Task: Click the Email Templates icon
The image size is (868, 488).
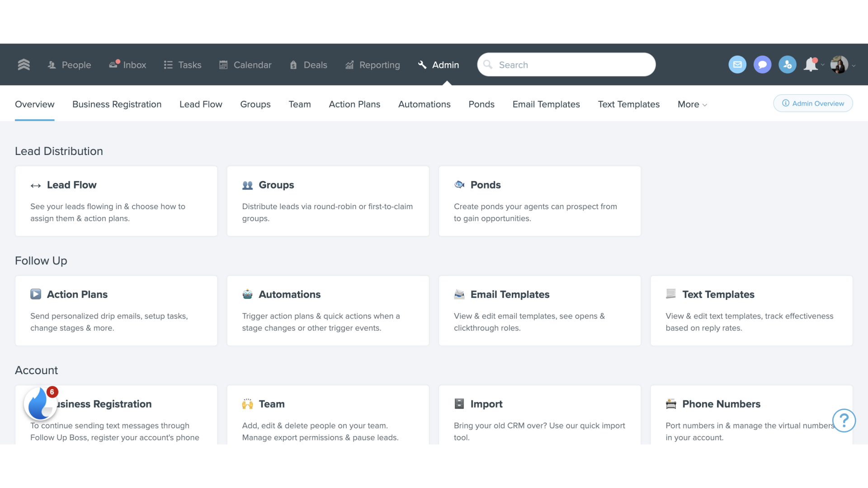Action: (x=459, y=294)
